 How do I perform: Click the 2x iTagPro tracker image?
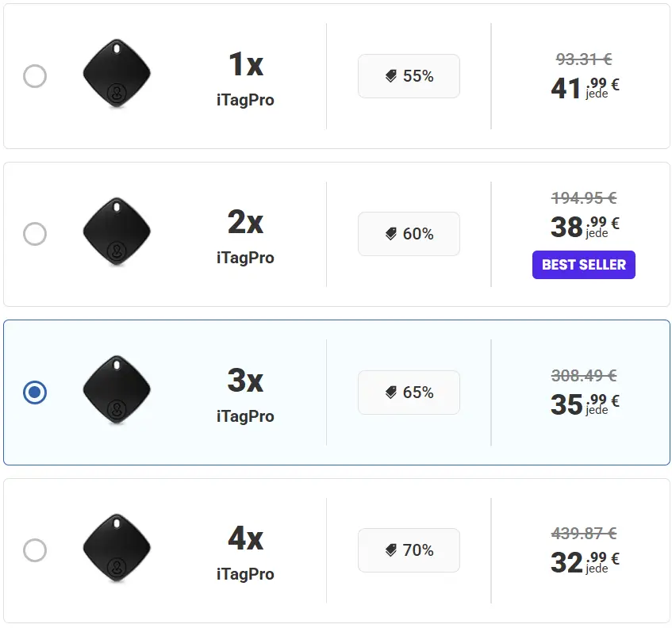tap(117, 232)
